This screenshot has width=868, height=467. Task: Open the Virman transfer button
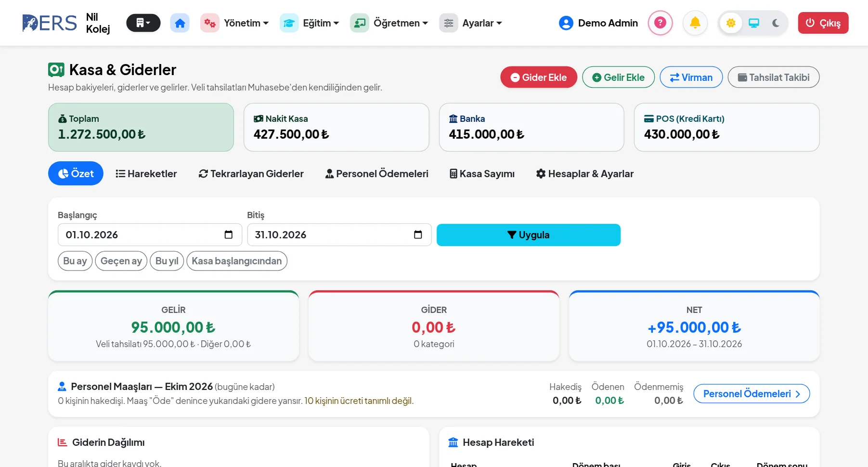click(691, 77)
